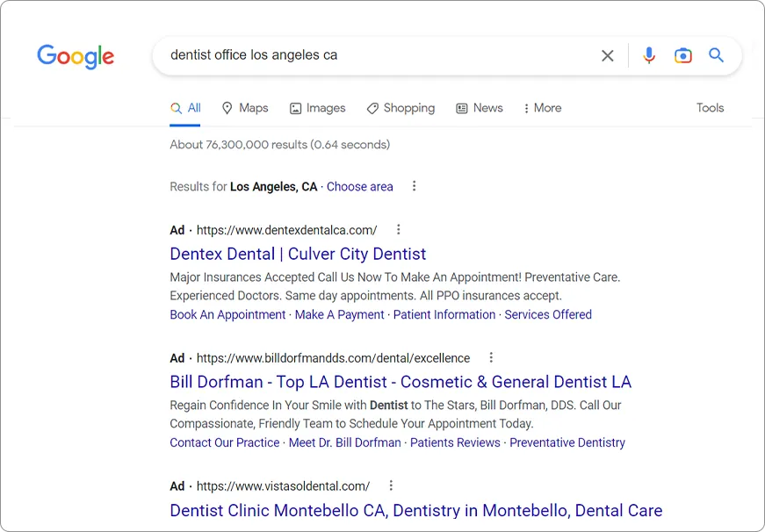
Task: Click the About 76,300,000 results text
Action: (280, 145)
